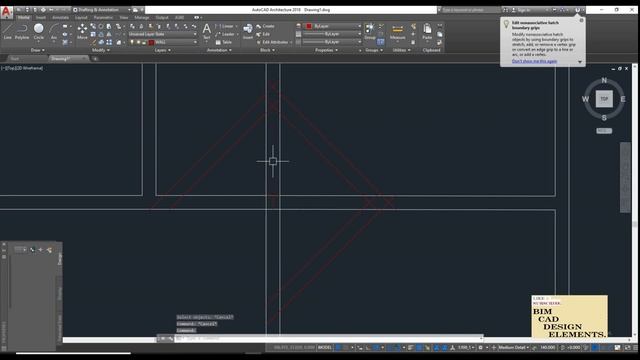Select the Move tool
The width and height of the screenshot is (640, 360).
[82, 31]
